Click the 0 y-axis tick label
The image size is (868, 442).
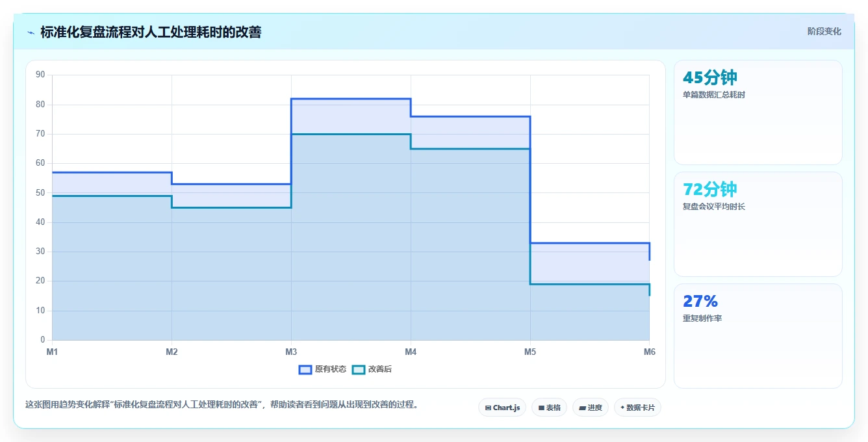click(x=42, y=340)
